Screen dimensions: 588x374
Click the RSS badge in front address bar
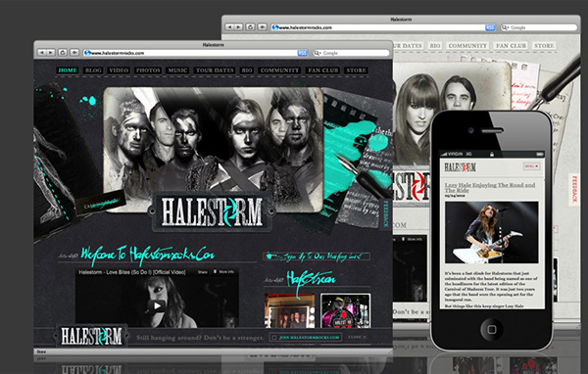302,53
